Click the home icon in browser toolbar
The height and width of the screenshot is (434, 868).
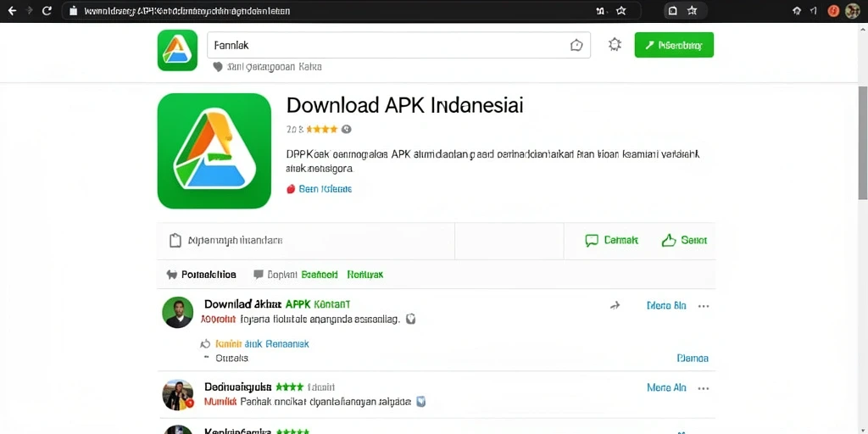pyautogui.click(x=797, y=10)
